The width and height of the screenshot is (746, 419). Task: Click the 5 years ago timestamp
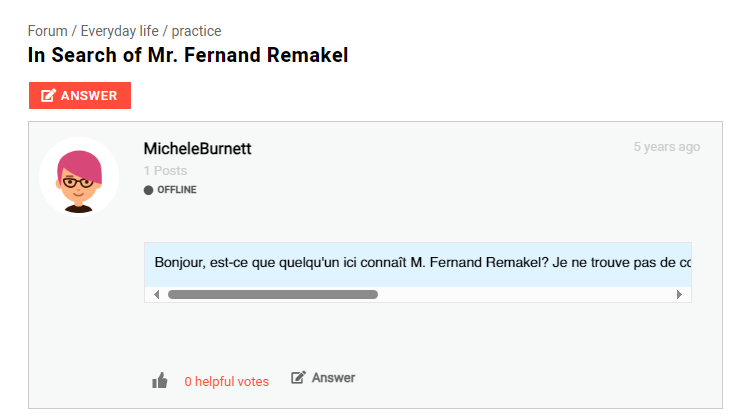(666, 147)
